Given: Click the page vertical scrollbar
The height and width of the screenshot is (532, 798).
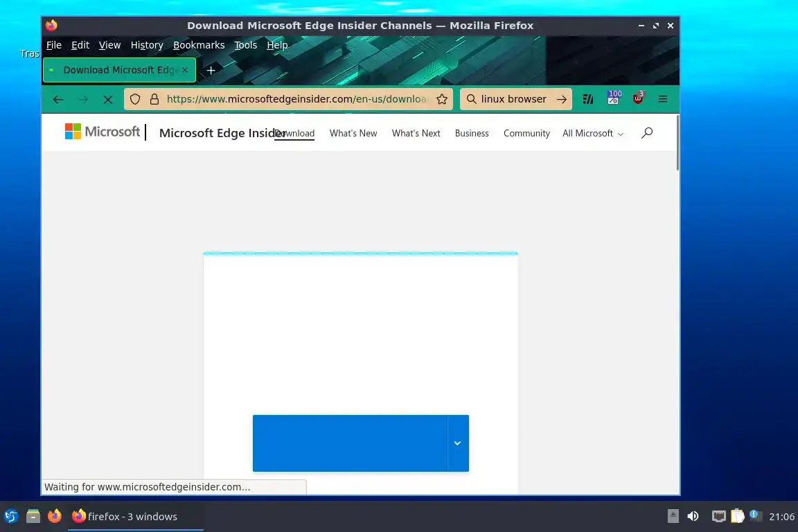Looking at the screenshot, I should click(x=677, y=143).
